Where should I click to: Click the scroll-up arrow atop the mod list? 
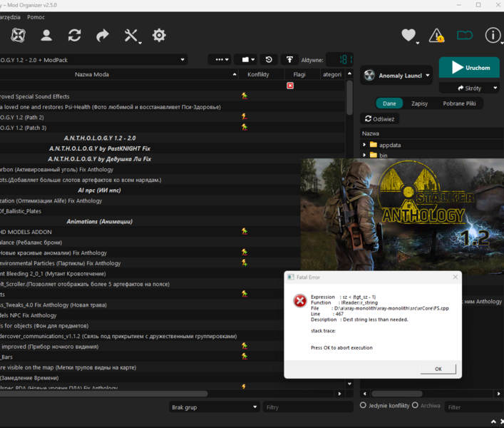(349, 74)
